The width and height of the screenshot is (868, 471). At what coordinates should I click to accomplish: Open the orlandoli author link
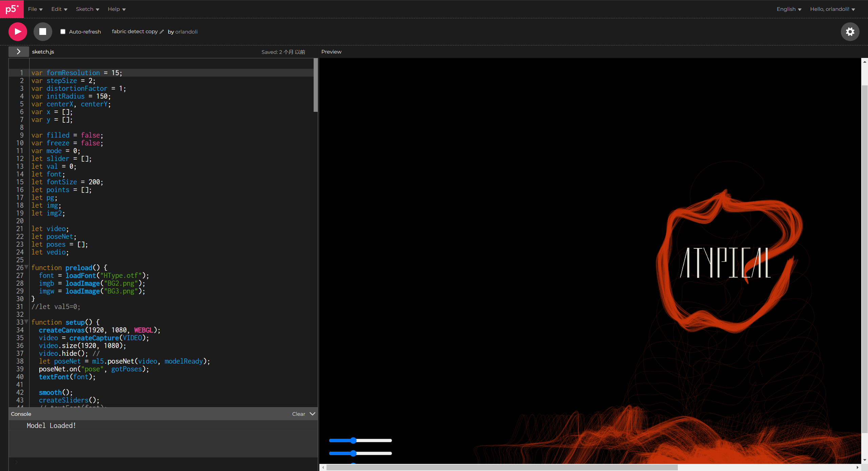(186, 32)
